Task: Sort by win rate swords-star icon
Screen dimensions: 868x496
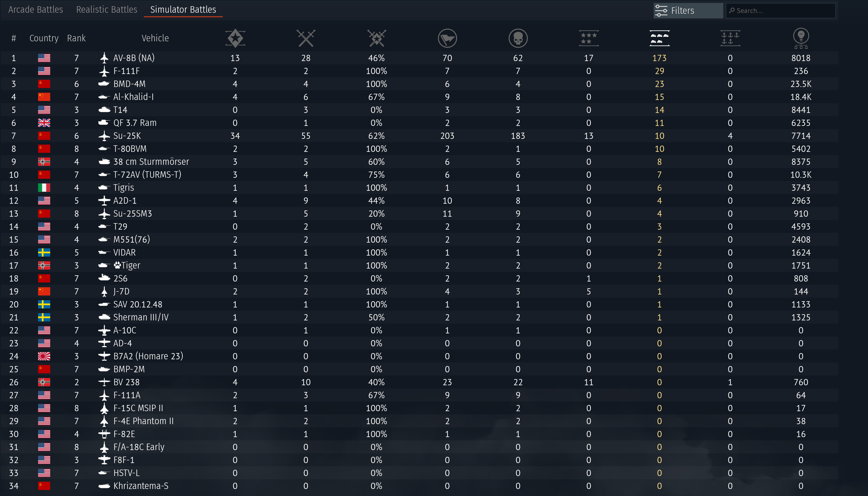Action: [376, 38]
